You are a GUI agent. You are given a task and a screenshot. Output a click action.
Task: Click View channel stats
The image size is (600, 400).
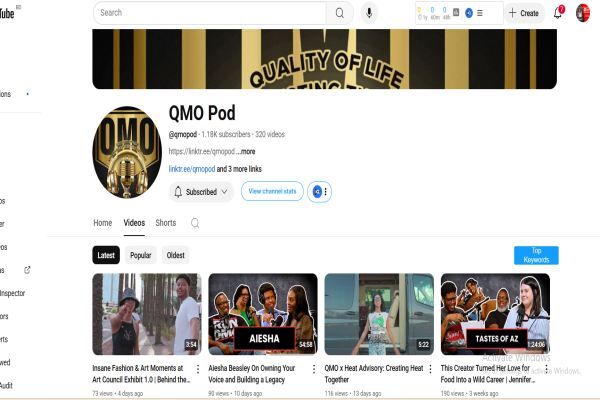(x=272, y=191)
